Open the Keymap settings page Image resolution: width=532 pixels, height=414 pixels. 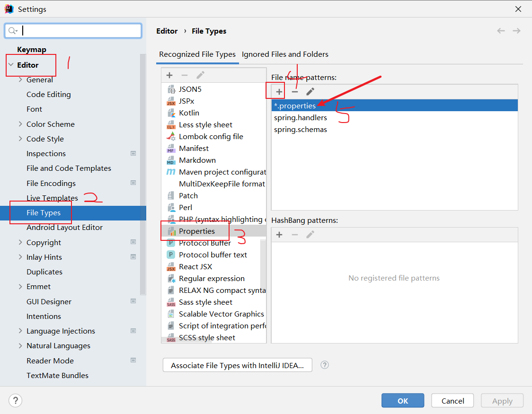tap(32, 50)
